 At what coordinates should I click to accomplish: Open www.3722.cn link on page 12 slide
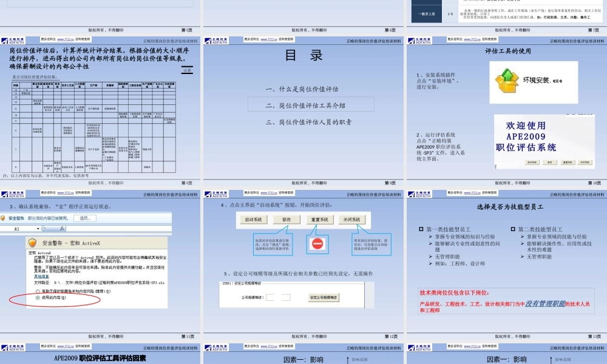(x=268, y=193)
